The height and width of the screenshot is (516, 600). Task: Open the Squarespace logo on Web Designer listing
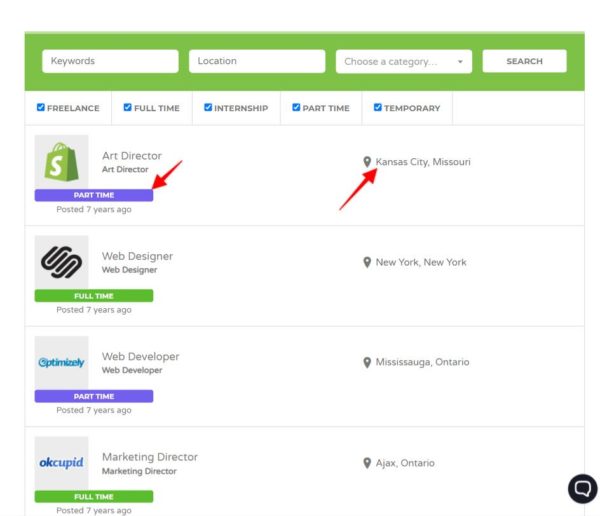click(x=61, y=262)
